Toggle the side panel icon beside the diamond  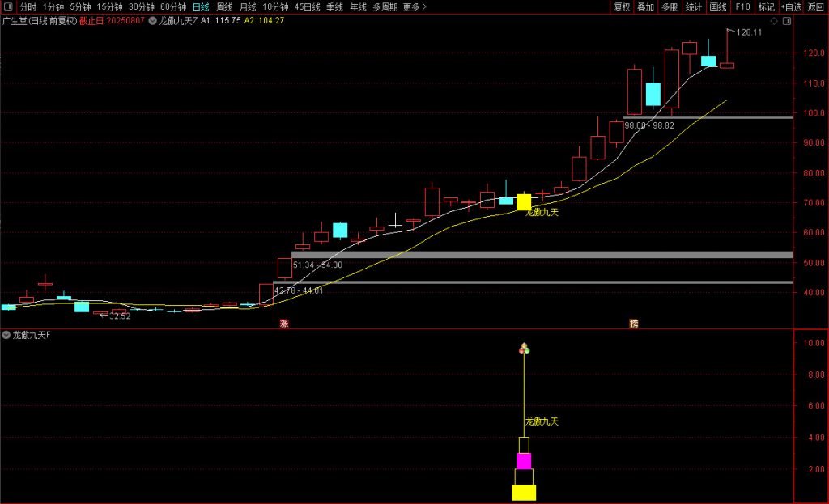788,20
